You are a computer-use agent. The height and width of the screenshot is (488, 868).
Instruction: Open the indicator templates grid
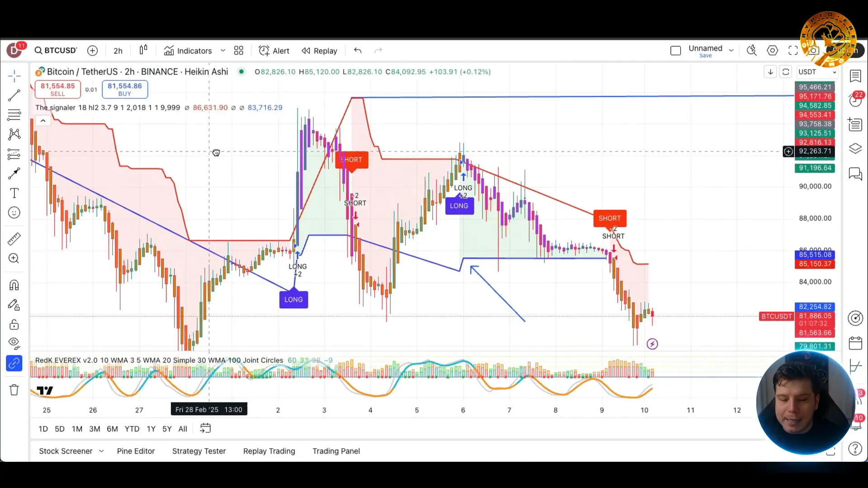click(239, 51)
